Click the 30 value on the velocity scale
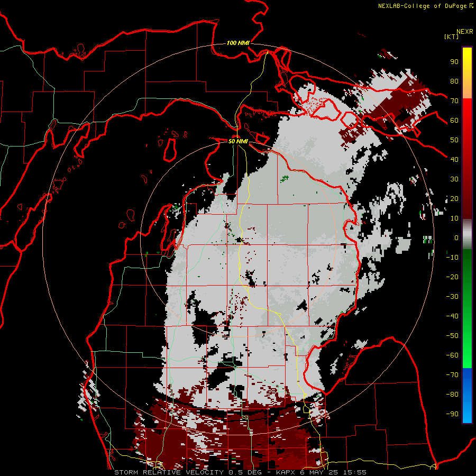 tap(454, 179)
